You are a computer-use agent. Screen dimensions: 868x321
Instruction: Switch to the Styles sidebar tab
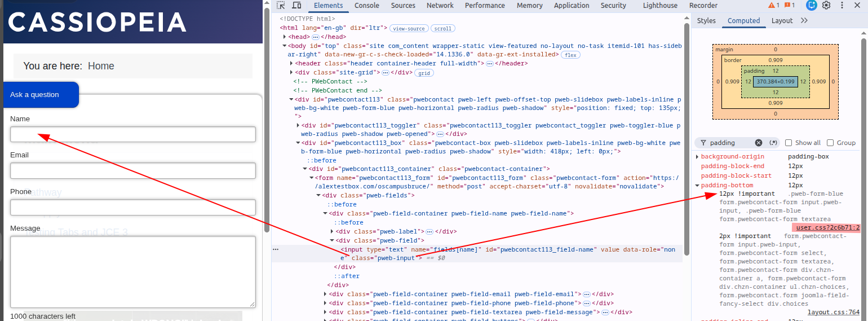tap(706, 21)
